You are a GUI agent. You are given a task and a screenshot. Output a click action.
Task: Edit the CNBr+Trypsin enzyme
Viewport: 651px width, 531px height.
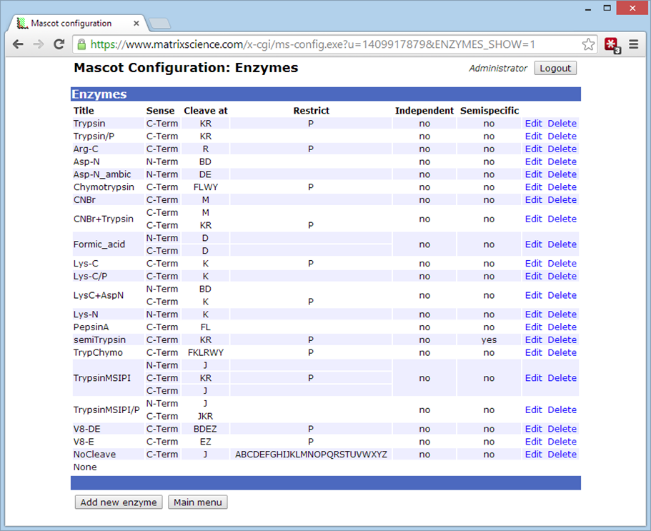click(x=533, y=219)
